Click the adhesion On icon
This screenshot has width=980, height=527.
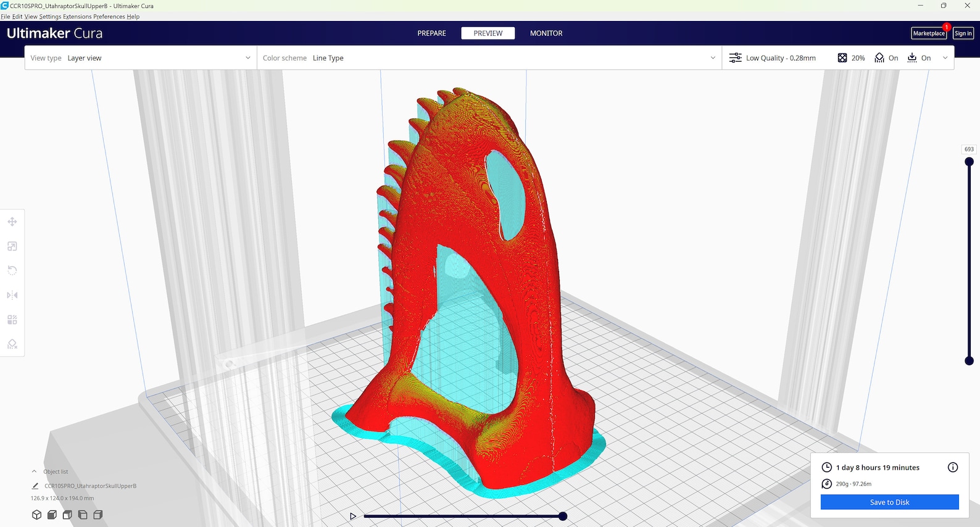click(x=912, y=58)
